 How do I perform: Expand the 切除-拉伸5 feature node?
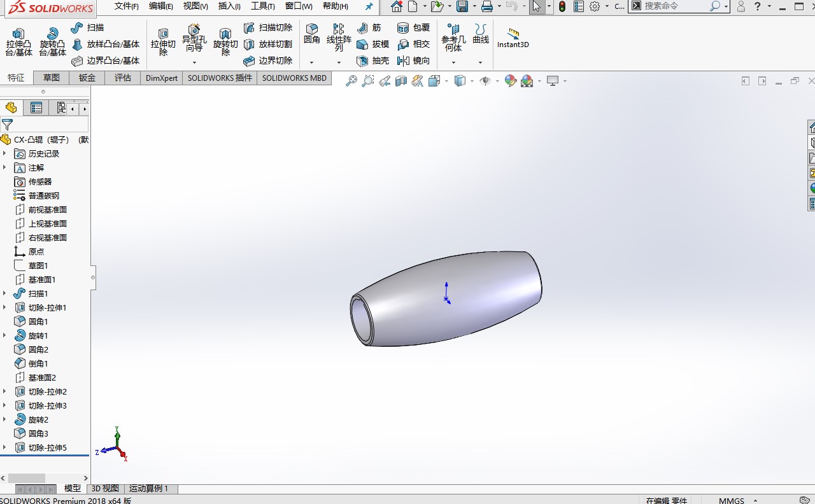(x=4, y=447)
